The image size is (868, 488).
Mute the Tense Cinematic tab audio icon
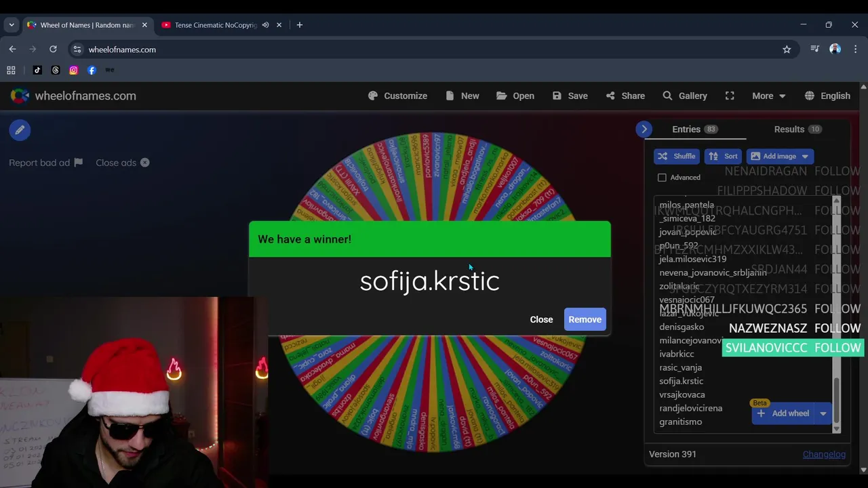265,25
